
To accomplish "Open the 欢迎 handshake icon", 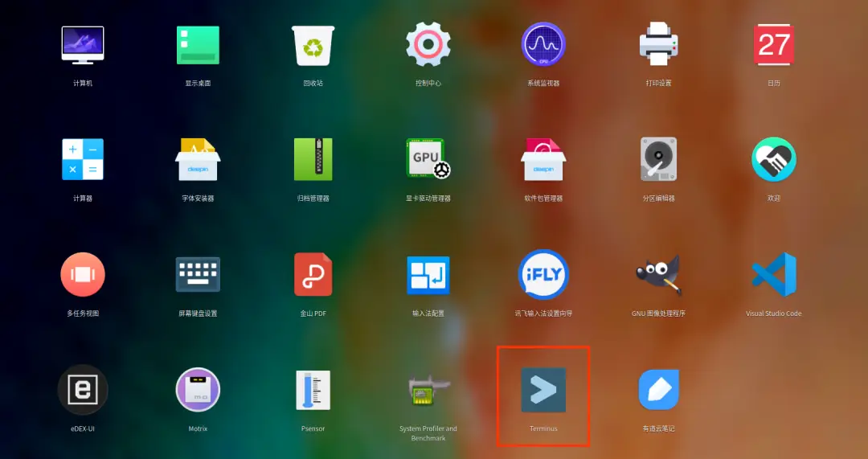I will tap(774, 159).
